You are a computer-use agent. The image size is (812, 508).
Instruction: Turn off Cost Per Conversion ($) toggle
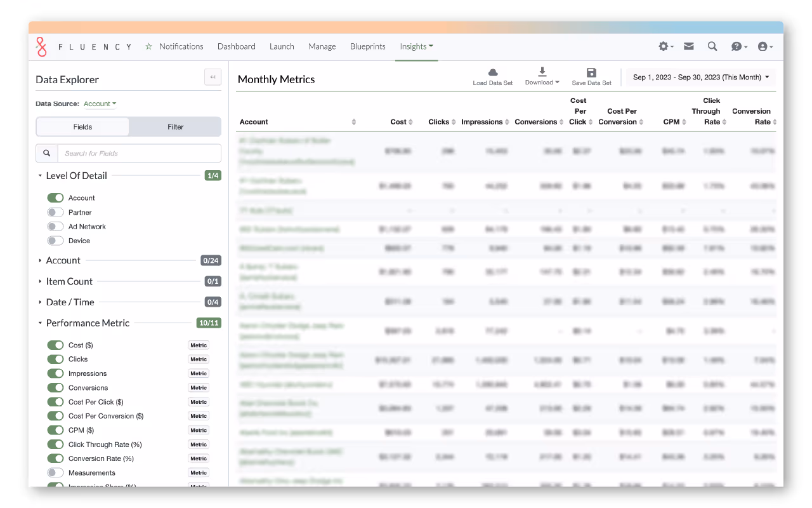click(56, 416)
